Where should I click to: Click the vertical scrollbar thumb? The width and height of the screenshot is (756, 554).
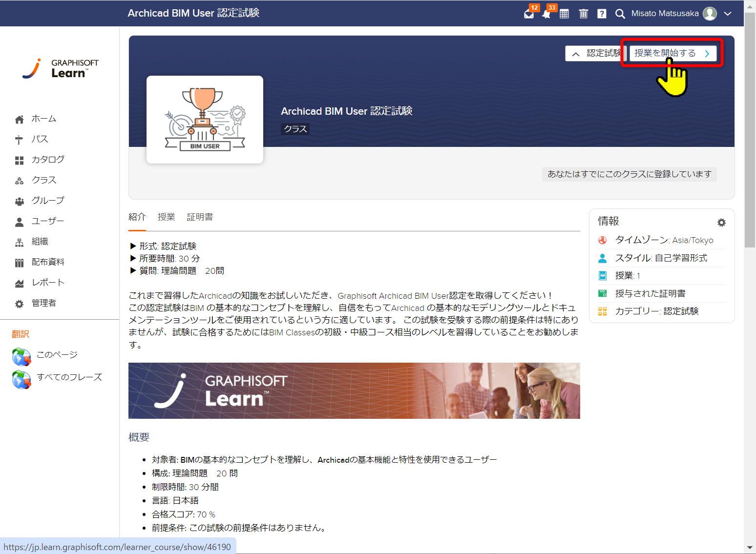click(x=750, y=131)
